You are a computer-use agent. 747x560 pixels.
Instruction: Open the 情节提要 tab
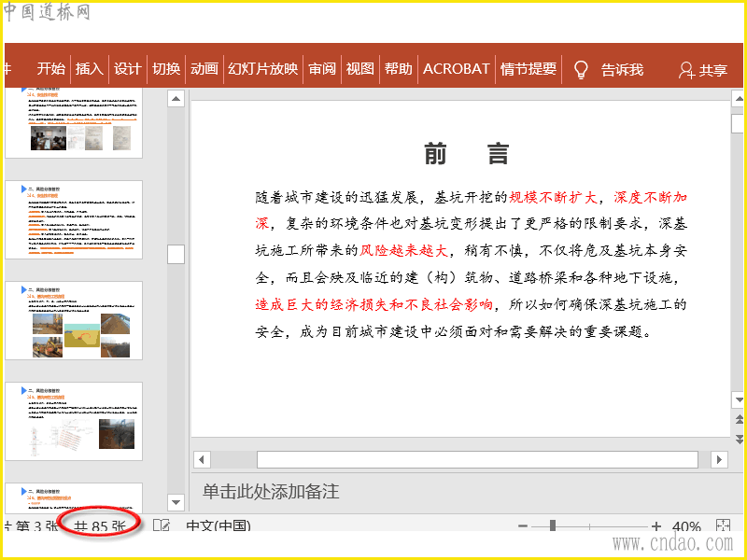click(528, 69)
